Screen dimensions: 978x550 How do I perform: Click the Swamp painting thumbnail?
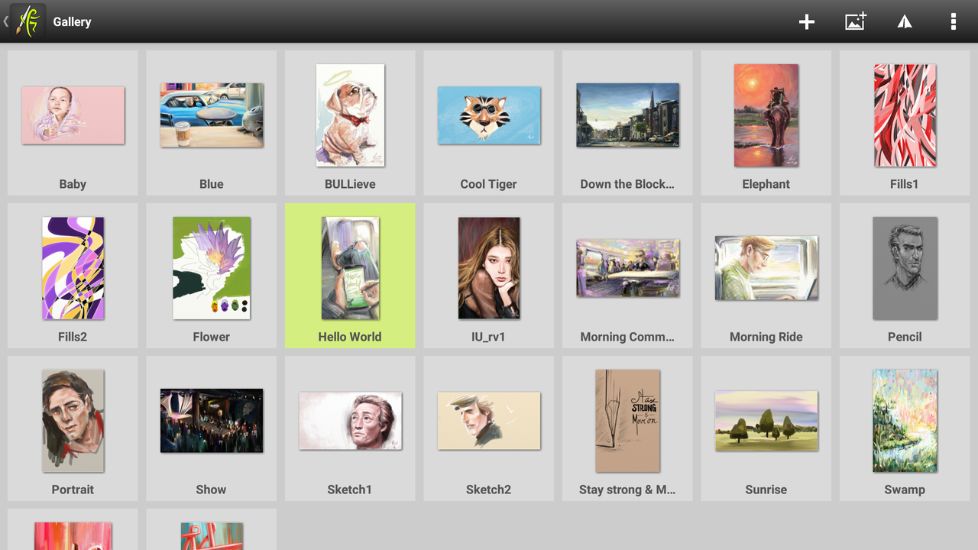(x=904, y=421)
